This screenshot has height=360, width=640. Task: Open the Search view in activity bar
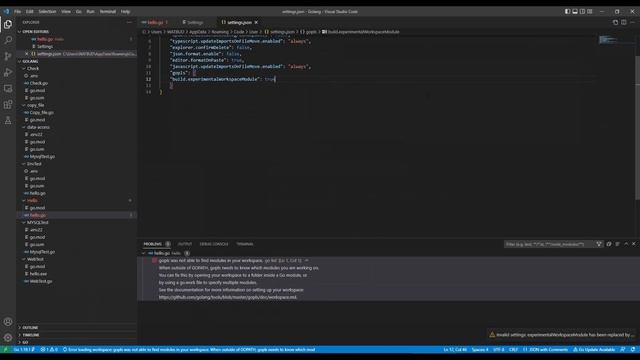point(8,40)
